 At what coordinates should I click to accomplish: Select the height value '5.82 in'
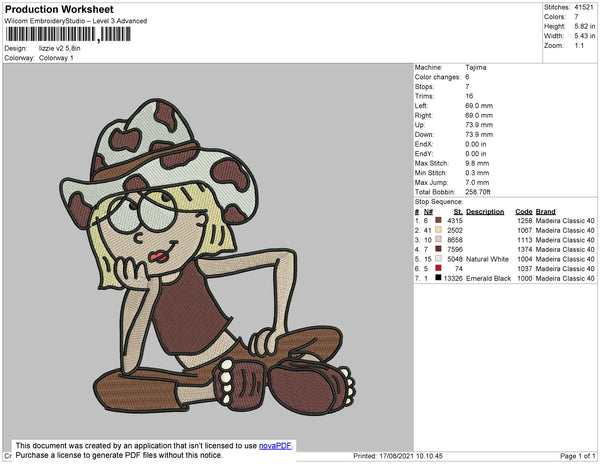(584, 26)
